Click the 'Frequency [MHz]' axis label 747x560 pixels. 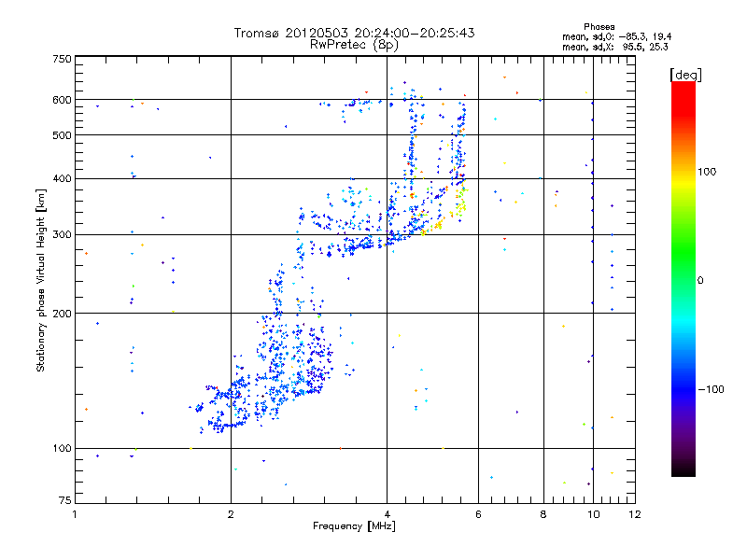click(x=354, y=526)
